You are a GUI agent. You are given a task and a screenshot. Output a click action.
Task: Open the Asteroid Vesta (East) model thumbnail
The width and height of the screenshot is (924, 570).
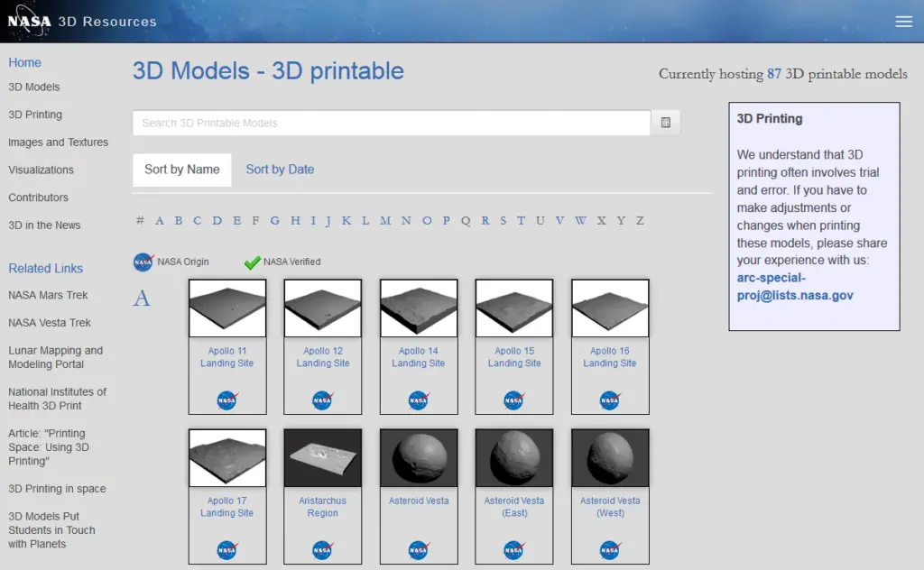pyautogui.click(x=513, y=456)
